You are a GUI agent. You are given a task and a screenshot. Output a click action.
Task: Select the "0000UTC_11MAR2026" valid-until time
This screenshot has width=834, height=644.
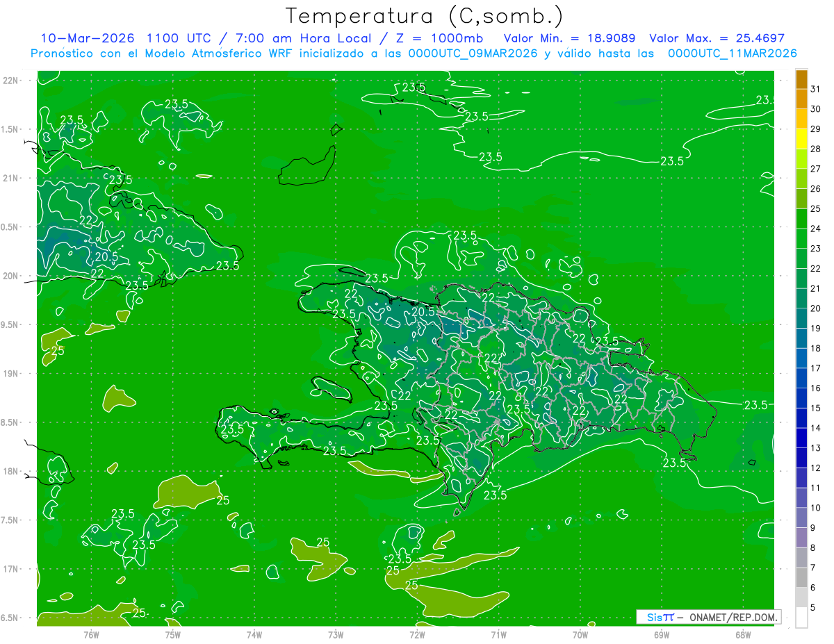pyautogui.click(x=732, y=53)
